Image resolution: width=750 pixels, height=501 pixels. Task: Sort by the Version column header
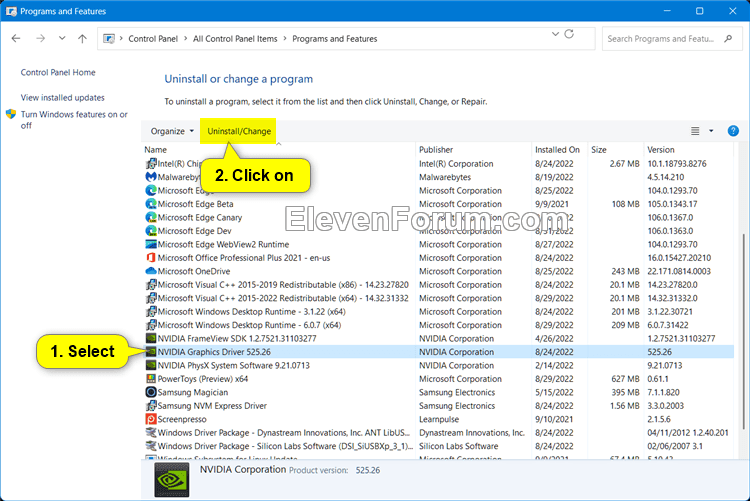[661, 150]
